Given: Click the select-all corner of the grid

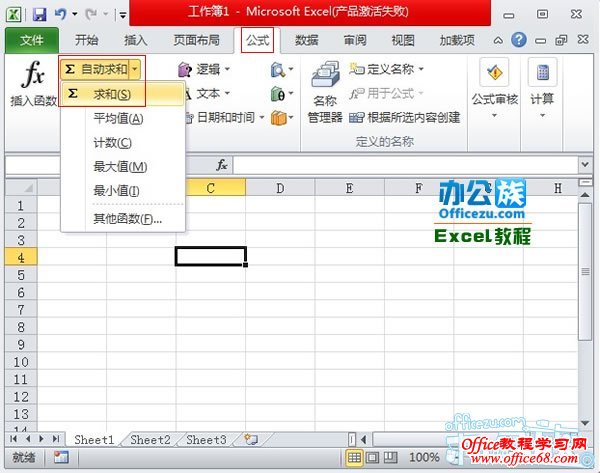Looking at the screenshot, I should pos(21,188).
